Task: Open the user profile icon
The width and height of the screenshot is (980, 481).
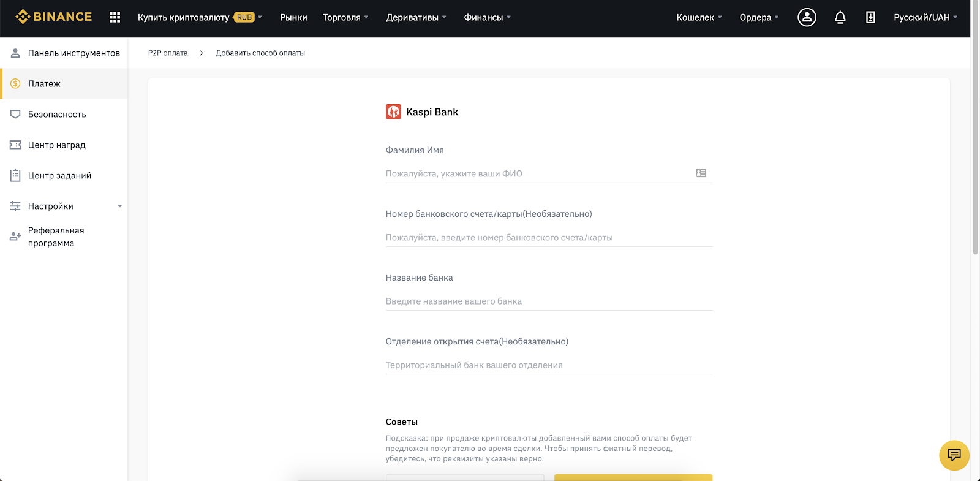Action: [x=807, y=17]
